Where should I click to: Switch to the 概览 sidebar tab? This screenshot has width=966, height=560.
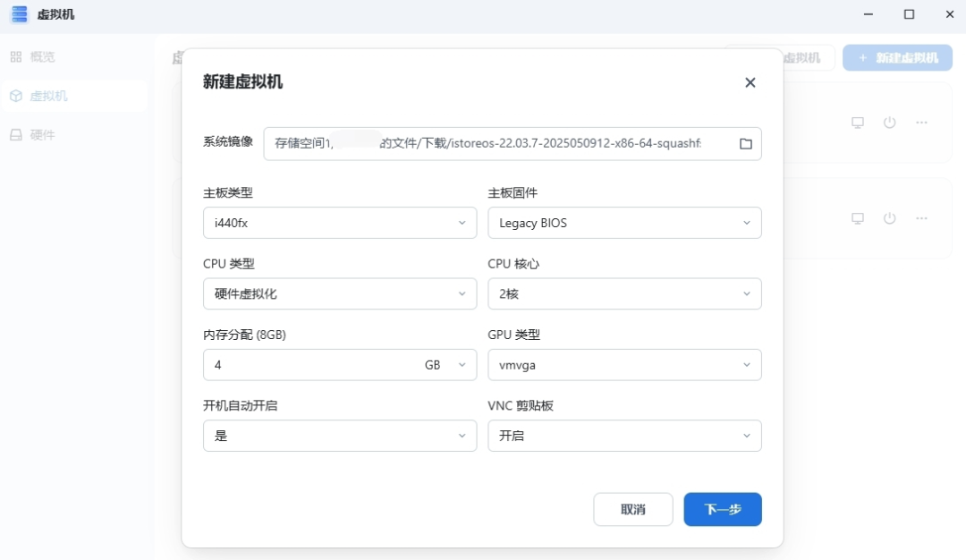tap(42, 56)
